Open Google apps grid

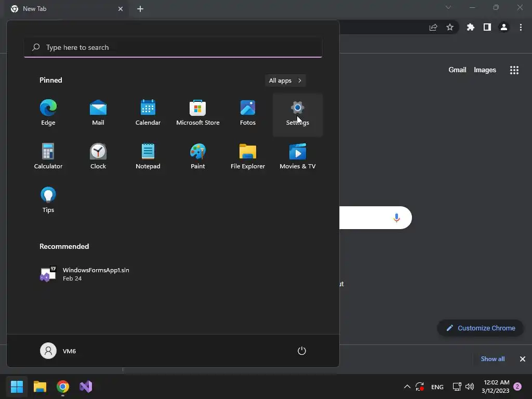[x=514, y=70]
